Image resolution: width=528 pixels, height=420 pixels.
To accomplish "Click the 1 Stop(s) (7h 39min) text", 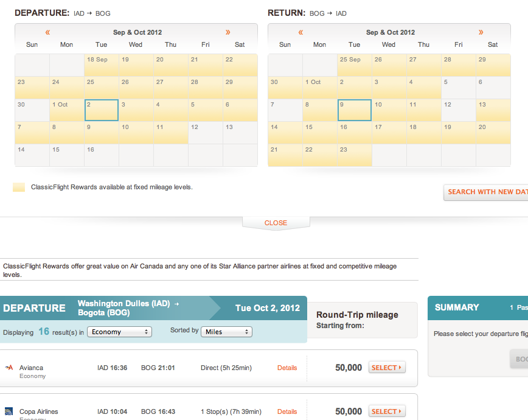I will coord(231,411).
